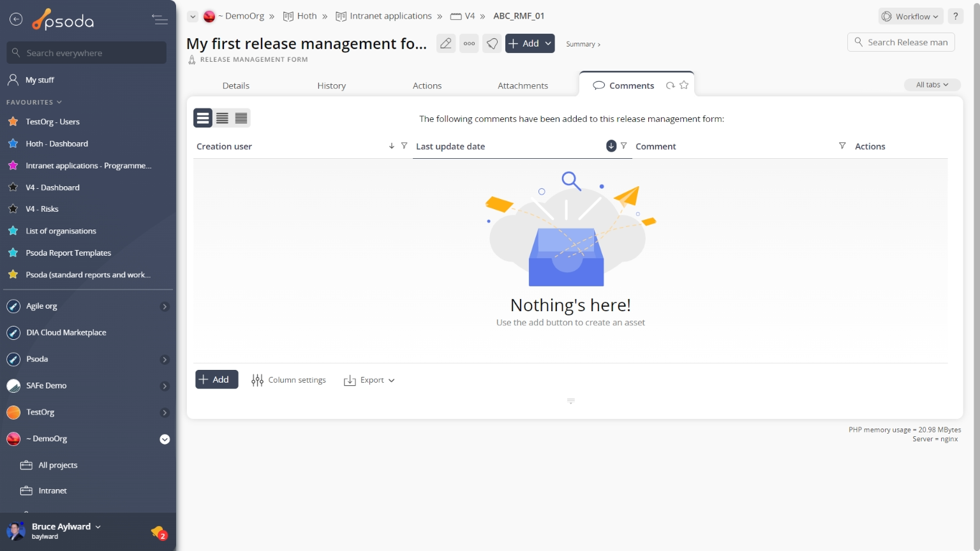Collapse the FAVOURITES section
The height and width of the screenshot is (551, 980).
click(34, 102)
